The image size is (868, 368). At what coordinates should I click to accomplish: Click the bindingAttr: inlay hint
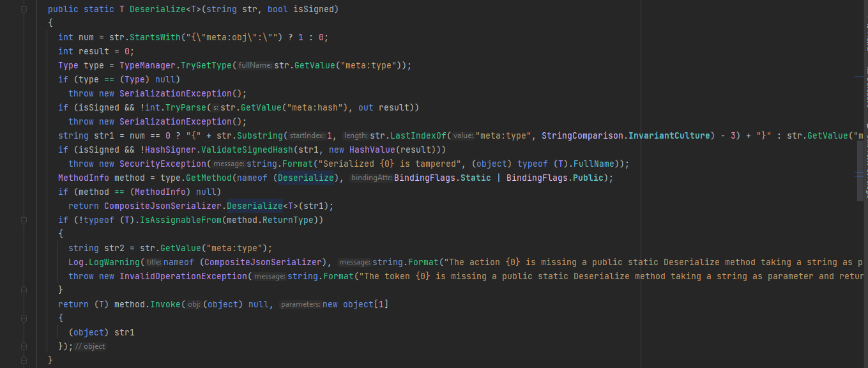point(371,178)
